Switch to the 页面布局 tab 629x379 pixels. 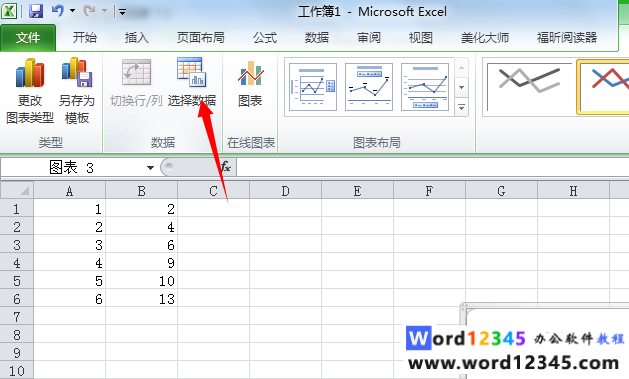[201, 38]
